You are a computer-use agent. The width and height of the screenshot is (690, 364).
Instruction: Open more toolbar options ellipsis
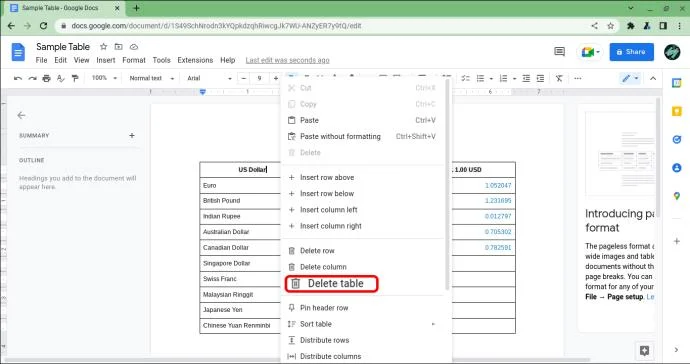tap(578, 78)
